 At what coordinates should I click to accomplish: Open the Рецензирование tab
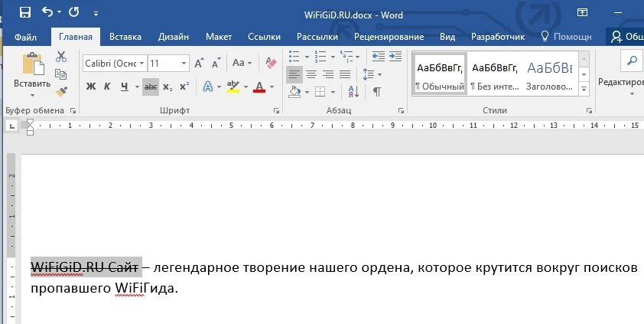[x=389, y=37]
